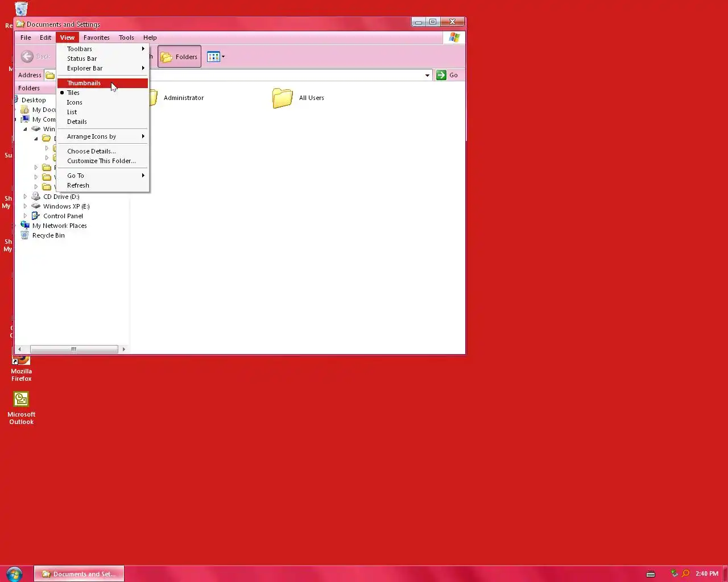Expand the Control Panel node
The width and height of the screenshot is (728, 582).
pos(25,216)
